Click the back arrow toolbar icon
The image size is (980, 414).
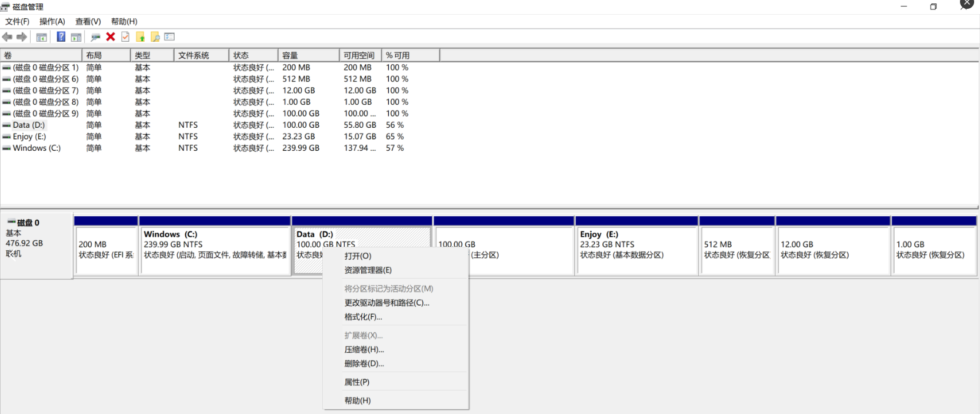click(x=7, y=37)
